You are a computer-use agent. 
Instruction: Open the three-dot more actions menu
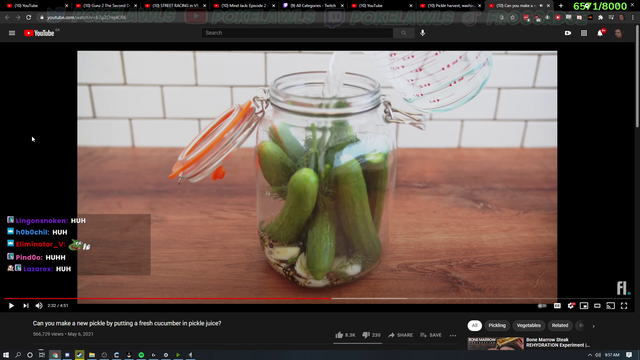coord(453,336)
